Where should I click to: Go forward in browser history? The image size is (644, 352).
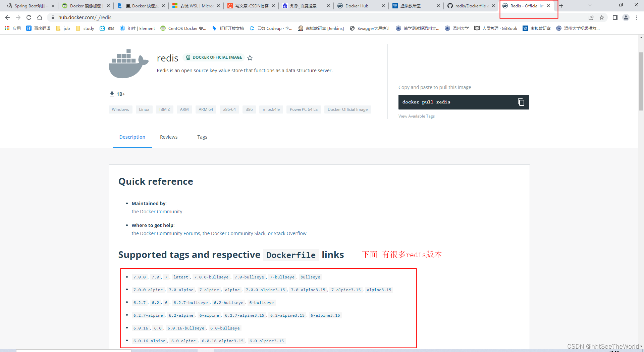click(18, 17)
